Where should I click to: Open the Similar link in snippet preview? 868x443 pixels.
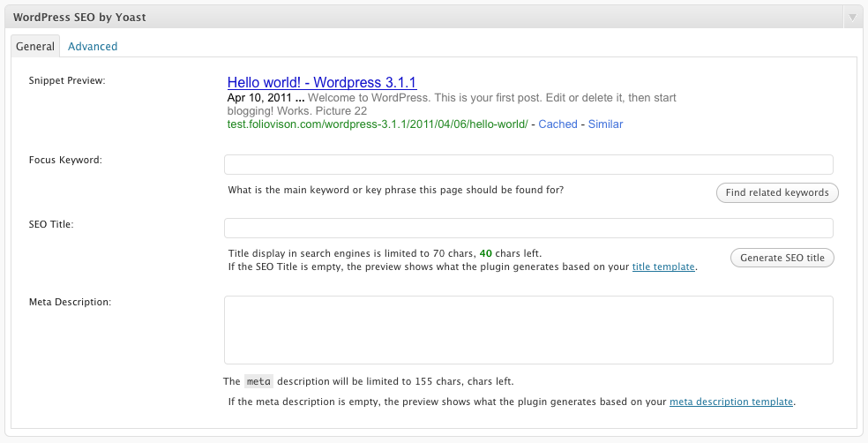(x=605, y=124)
